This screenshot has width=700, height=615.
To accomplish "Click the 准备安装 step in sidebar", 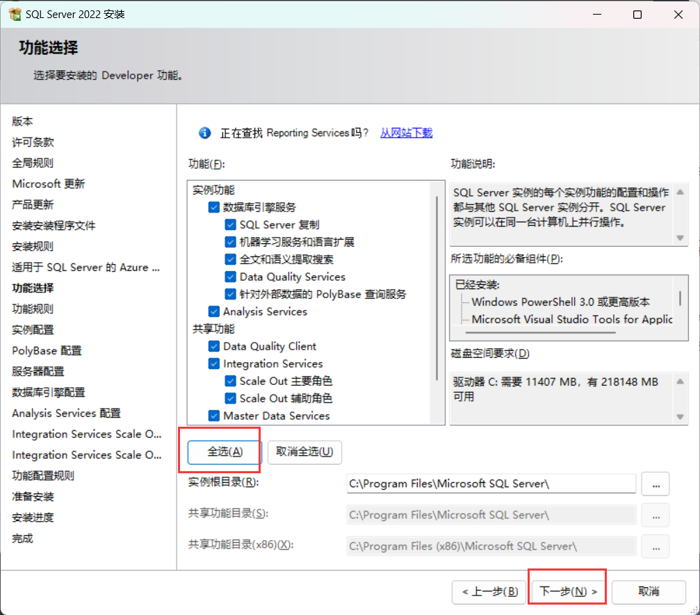I will pos(33,497).
